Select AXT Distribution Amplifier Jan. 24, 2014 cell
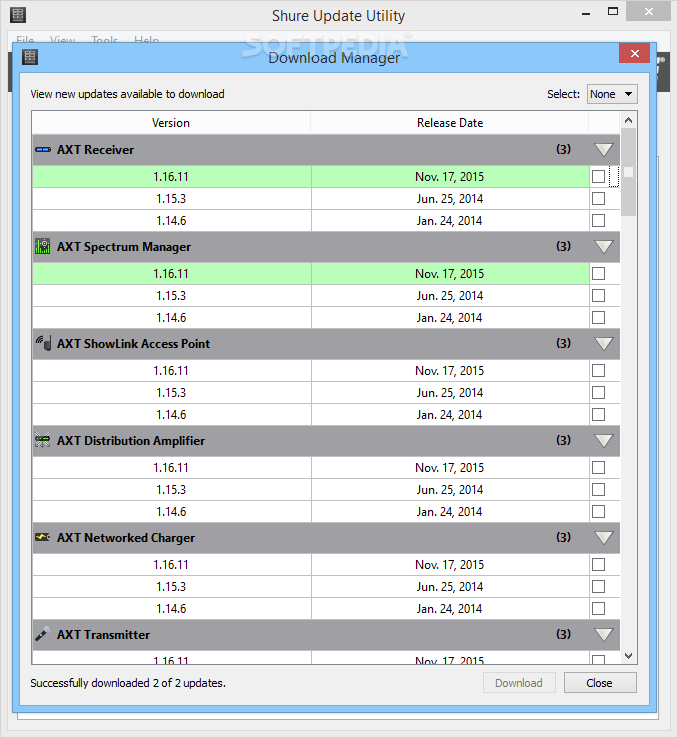This screenshot has height=738, width=678. click(x=450, y=512)
